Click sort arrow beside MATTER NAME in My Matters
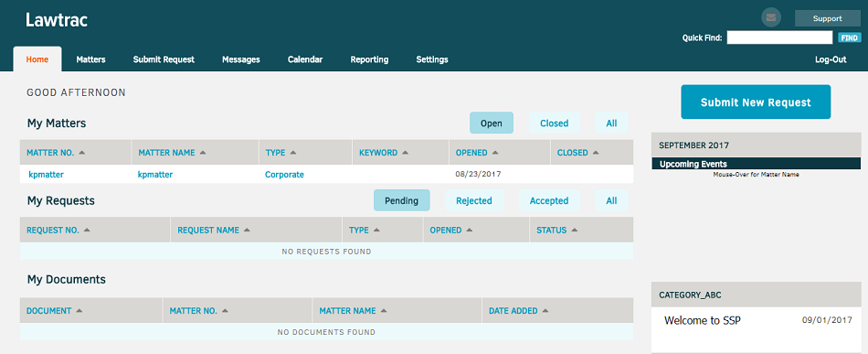The height and width of the screenshot is (354, 868). [x=203, y=153]
